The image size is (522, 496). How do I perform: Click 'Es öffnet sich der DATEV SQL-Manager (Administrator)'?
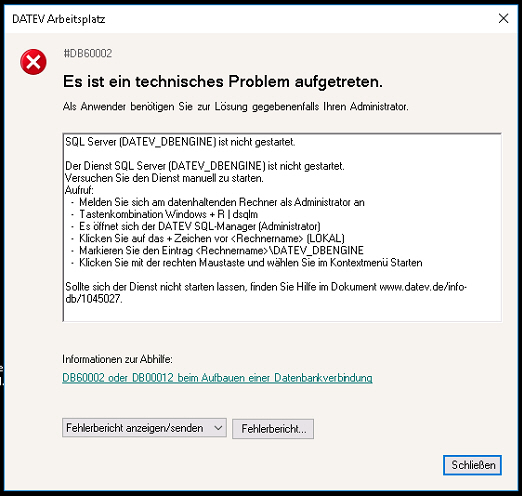coord(200,226)
